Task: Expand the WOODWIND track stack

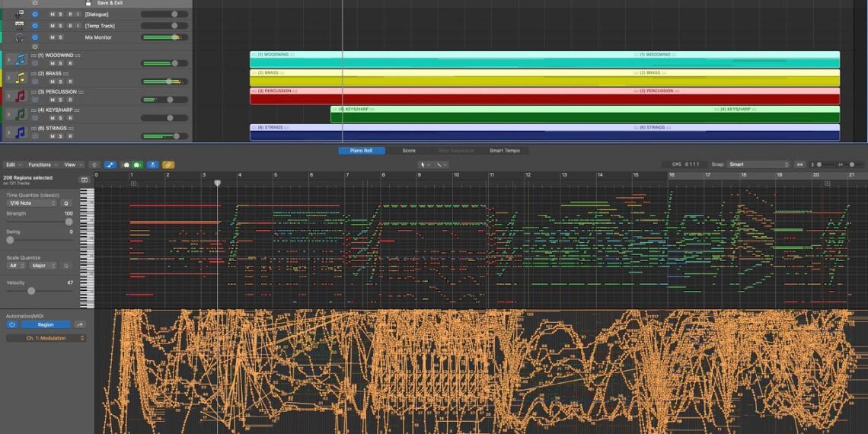Action: pyautogui.click(x=8, y=59)
